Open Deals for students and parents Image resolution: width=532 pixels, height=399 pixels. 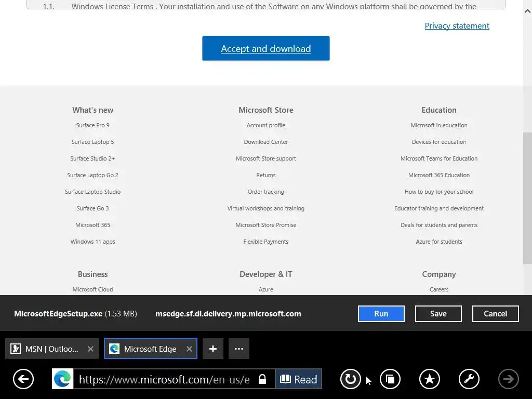tap(439, 225)
